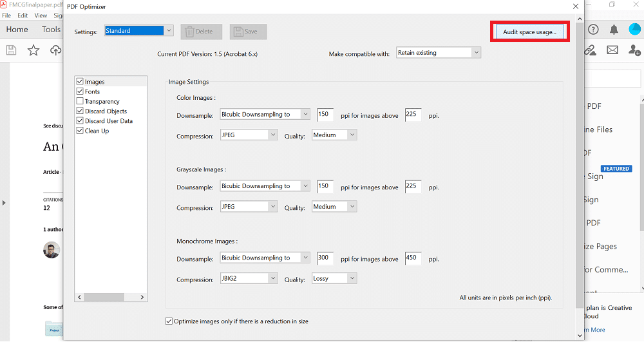Click the cloud upload icon
This screenshot has width=644, height=342.
click(56, 50)
